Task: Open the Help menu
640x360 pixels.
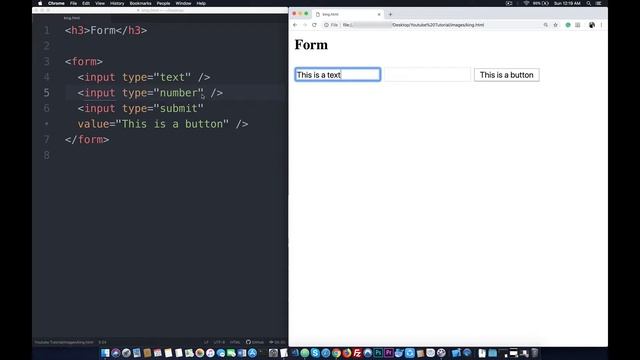Action: 201,3
